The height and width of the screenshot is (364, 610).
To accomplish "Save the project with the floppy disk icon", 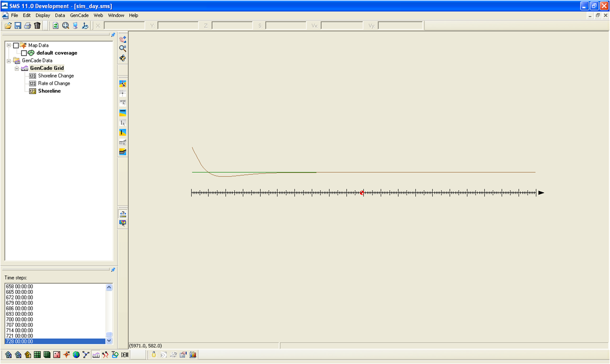I will (18, 25).
